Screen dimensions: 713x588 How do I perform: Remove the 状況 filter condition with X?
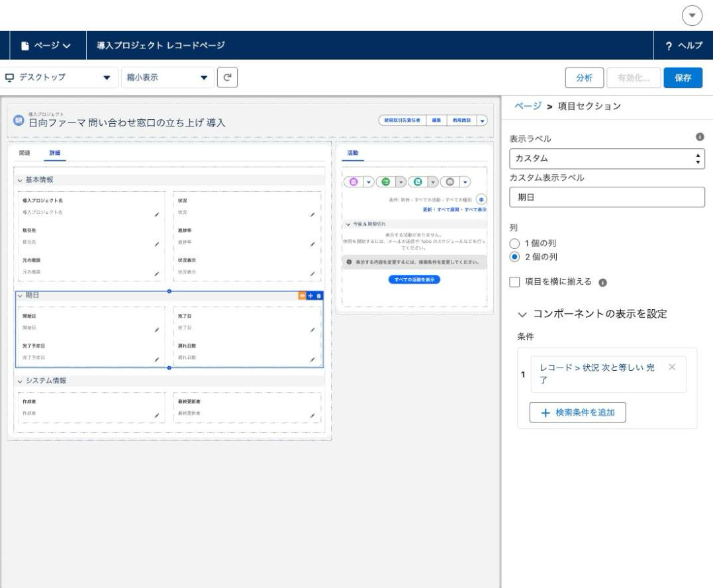tap(672, 367)
